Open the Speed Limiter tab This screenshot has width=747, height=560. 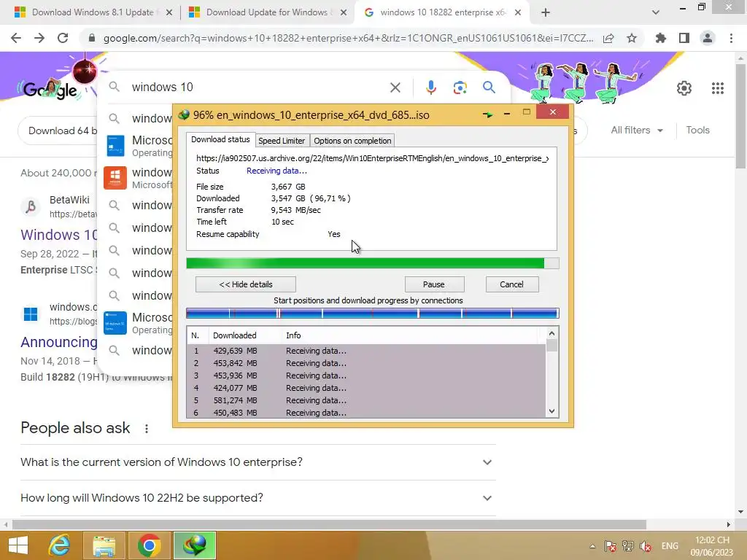click(x=282, y=141)
